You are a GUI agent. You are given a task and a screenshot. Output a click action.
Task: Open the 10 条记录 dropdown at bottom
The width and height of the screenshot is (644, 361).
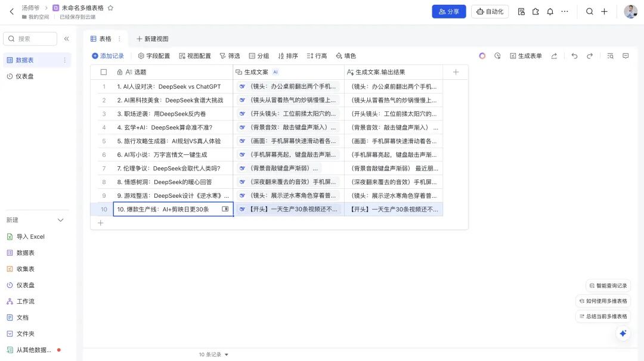[x=213, y=354]
